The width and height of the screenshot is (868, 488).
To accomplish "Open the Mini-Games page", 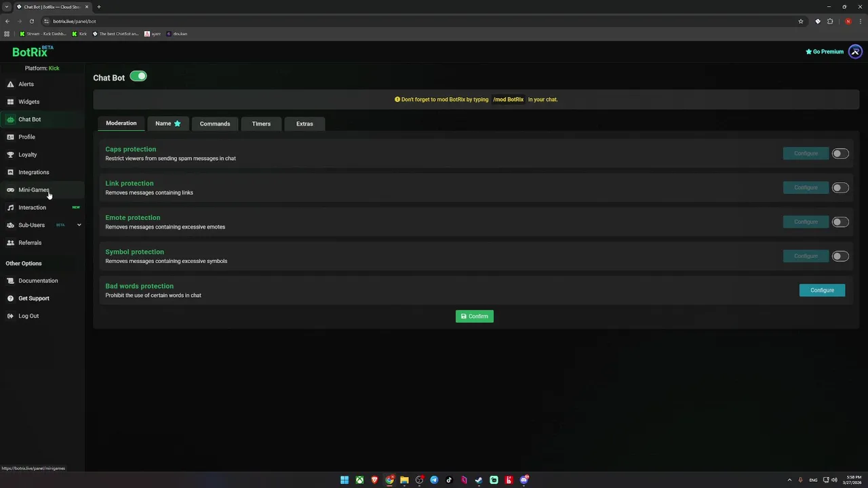I will 33,190.
